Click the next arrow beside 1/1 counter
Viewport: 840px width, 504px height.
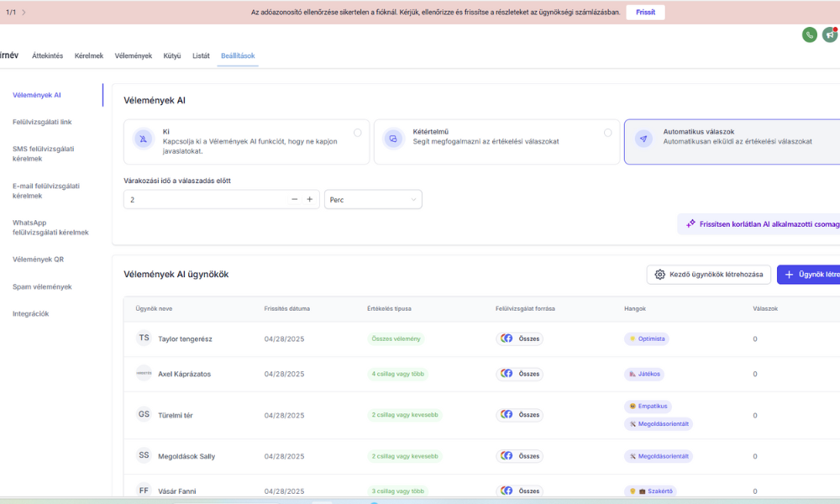[24, 13]
